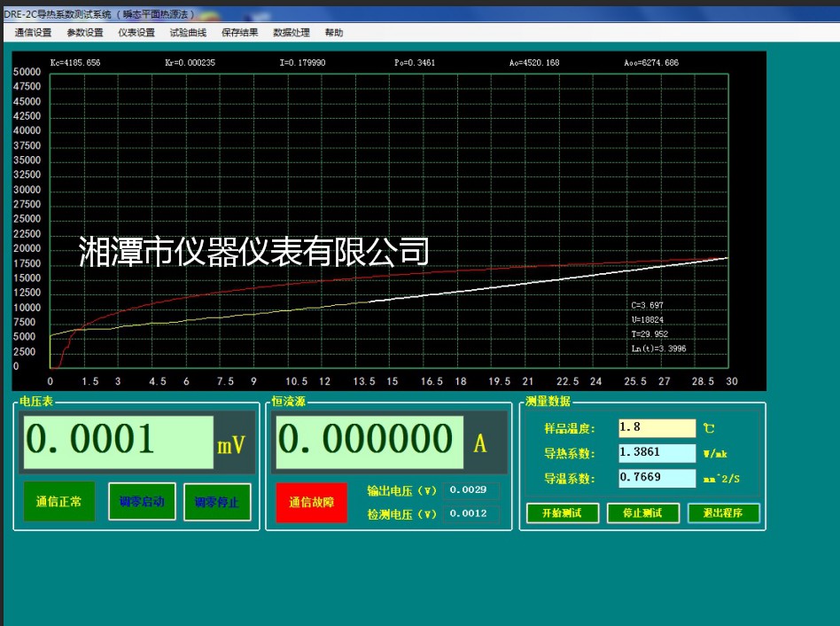This screenshot has height=626, width=840.
Task: Open the 参数设置 menu
Action: (85, 33)
